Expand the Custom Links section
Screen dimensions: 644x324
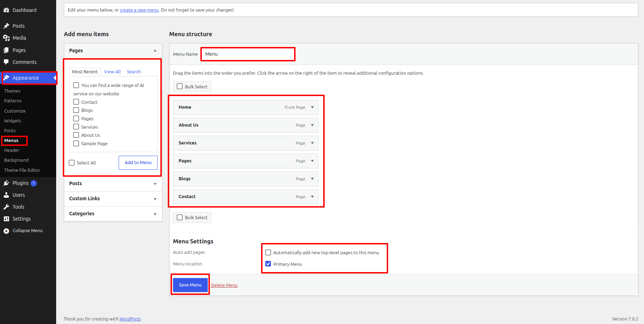[113, 199]
